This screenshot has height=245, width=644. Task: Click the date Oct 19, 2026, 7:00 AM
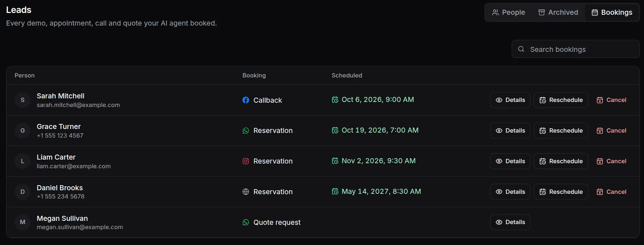(x=380, y=130)
